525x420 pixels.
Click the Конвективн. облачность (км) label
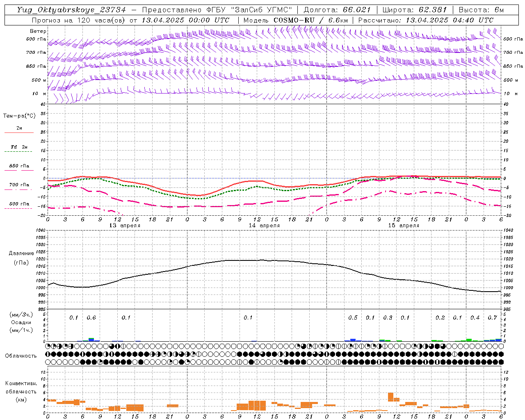pos(21,391)
